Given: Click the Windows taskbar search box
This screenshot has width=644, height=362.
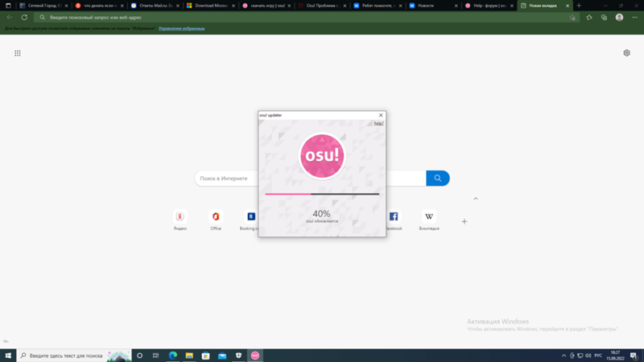Looking at the screenshot, I should (74, 356).
